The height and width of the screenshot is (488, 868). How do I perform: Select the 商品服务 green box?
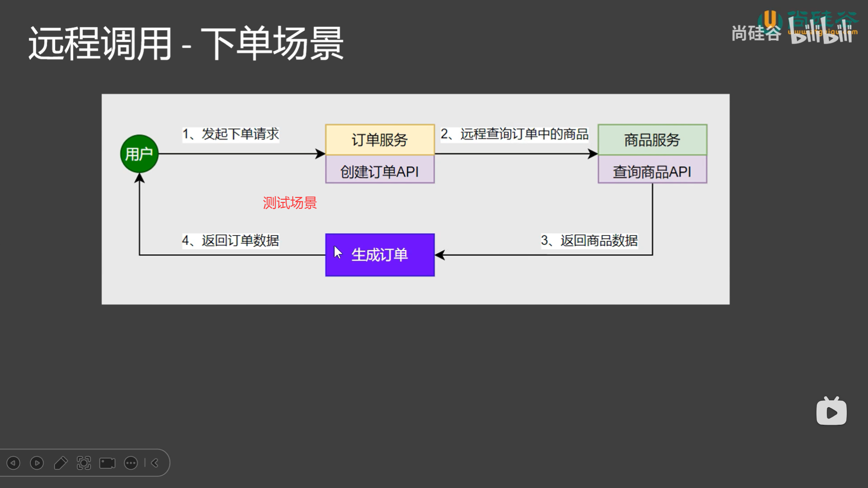click(x=652, y=140)
